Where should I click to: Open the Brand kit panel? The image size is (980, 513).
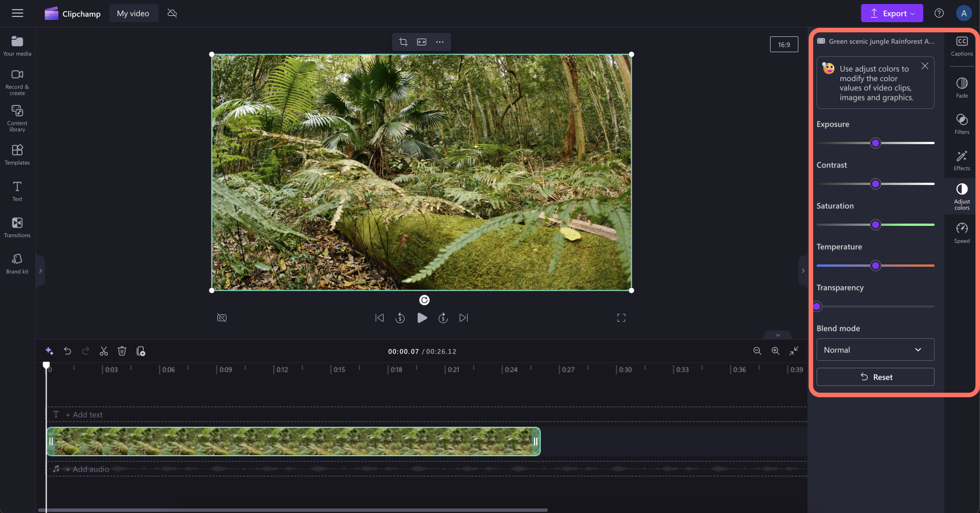tap(17, 262)
